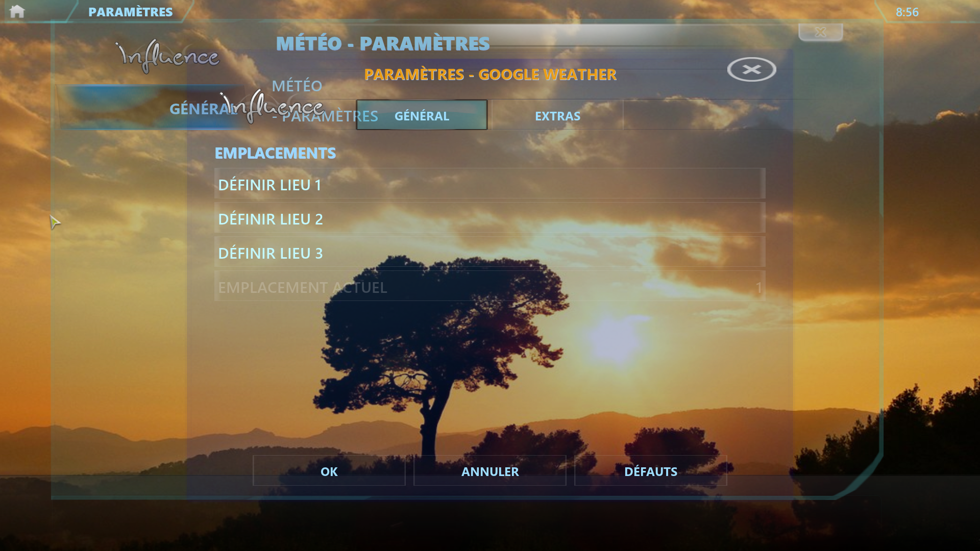Click the Influence logo at top left
The height and width of the screenshot is (551, 980).
click(168, 57)
